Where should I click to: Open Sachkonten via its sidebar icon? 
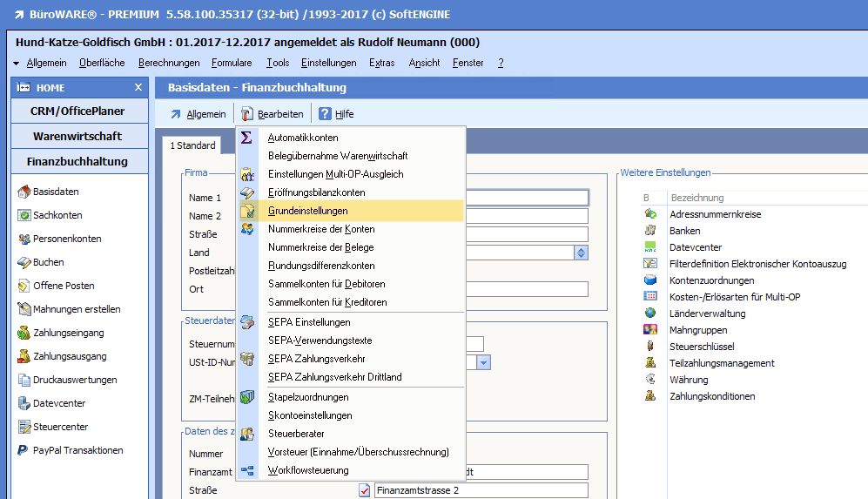(x=24, y=215)
